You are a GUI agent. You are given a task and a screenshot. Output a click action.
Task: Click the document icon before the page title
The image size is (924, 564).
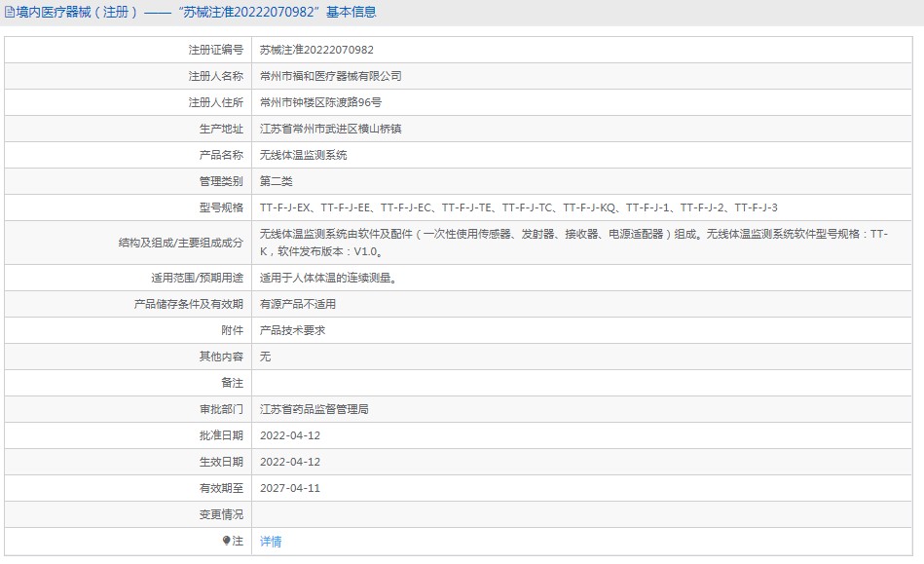pyautogui.click(x=10, y=12)
